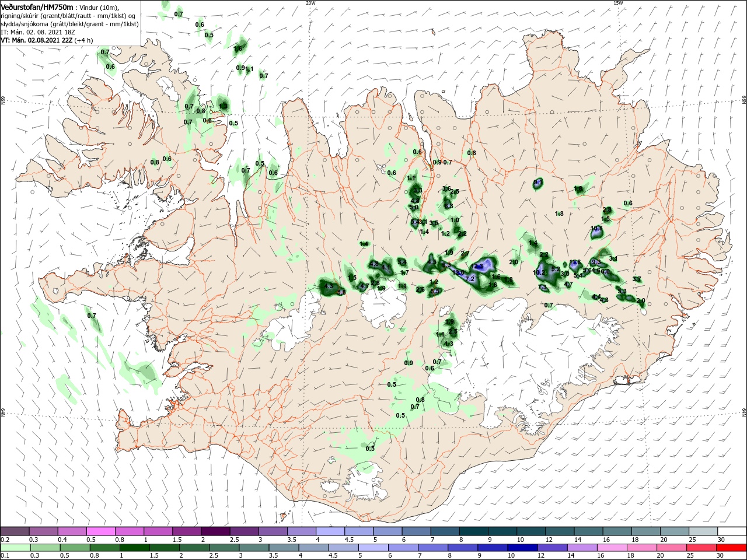
Task: Click the 10.8 precipitation value on the map
Action: (x=596, y=228)
